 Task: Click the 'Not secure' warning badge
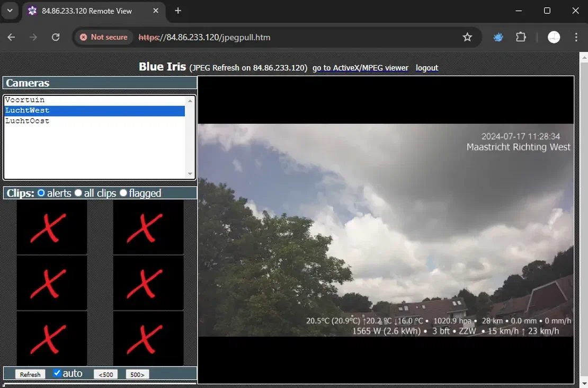(x=103, y=37)
